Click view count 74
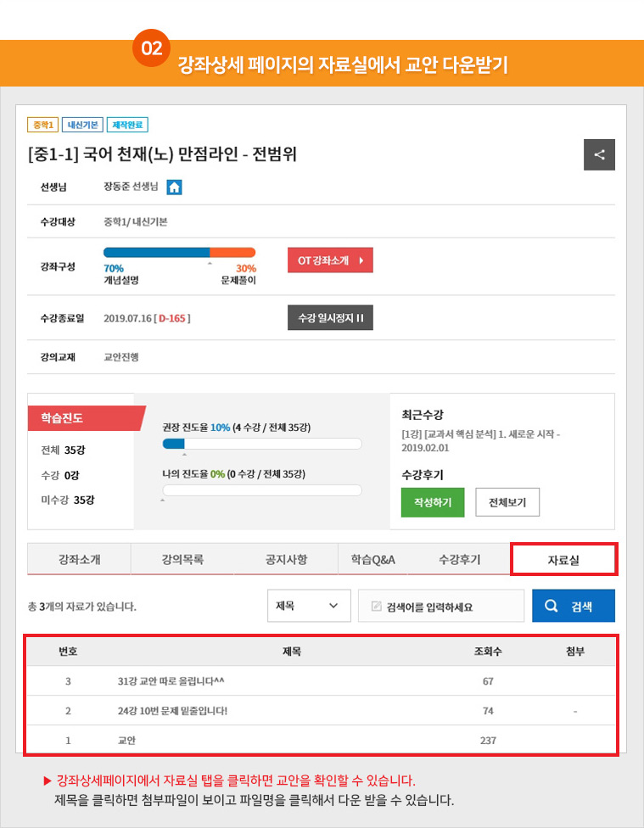This screenshot has width=644, height=828. pos(488,711)
